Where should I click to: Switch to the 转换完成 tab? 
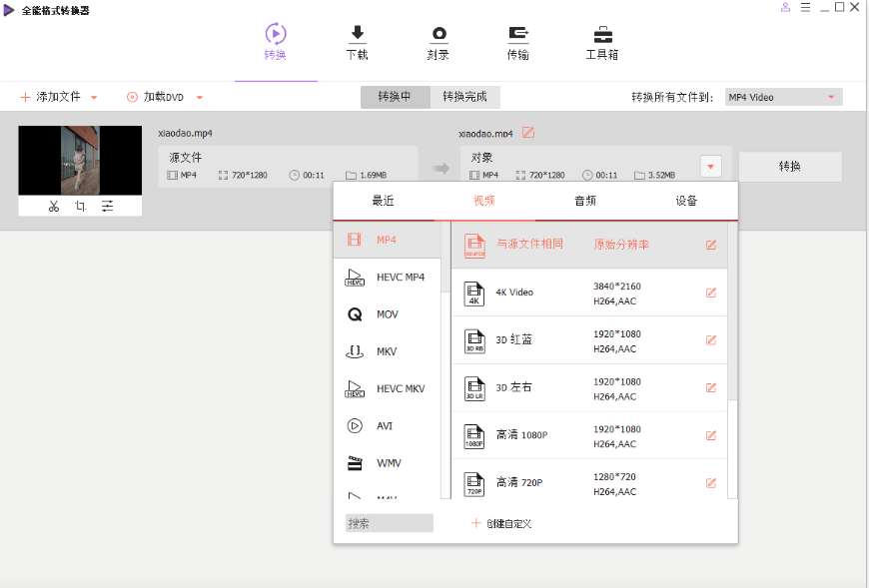coord(464,97)
